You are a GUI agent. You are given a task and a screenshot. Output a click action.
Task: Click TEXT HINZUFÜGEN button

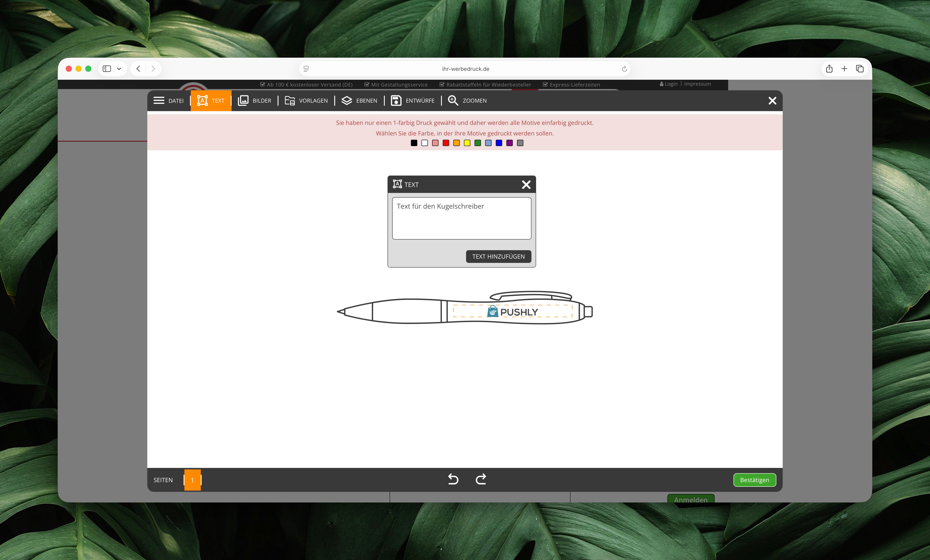coord(498,257)
